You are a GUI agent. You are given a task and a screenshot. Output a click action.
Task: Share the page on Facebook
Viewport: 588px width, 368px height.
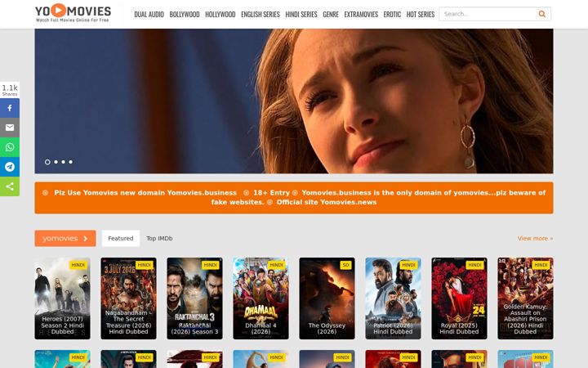pyautogui.click(x=10, y=108)
